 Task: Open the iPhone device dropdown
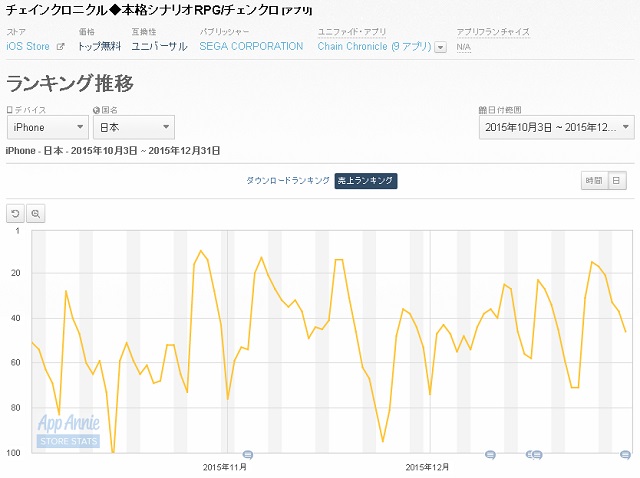(x=48, y=127)
